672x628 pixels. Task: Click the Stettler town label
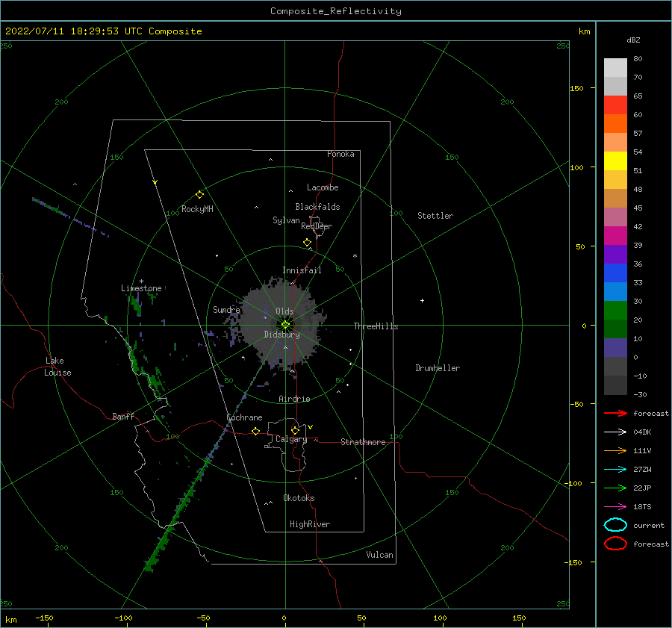point(435,216)
